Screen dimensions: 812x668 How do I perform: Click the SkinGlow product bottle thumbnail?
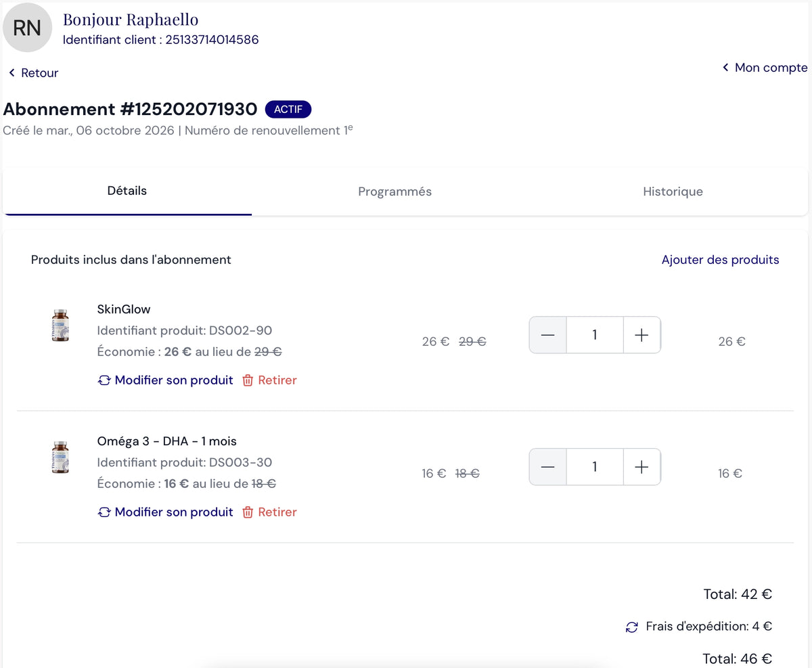click(60, 325)
